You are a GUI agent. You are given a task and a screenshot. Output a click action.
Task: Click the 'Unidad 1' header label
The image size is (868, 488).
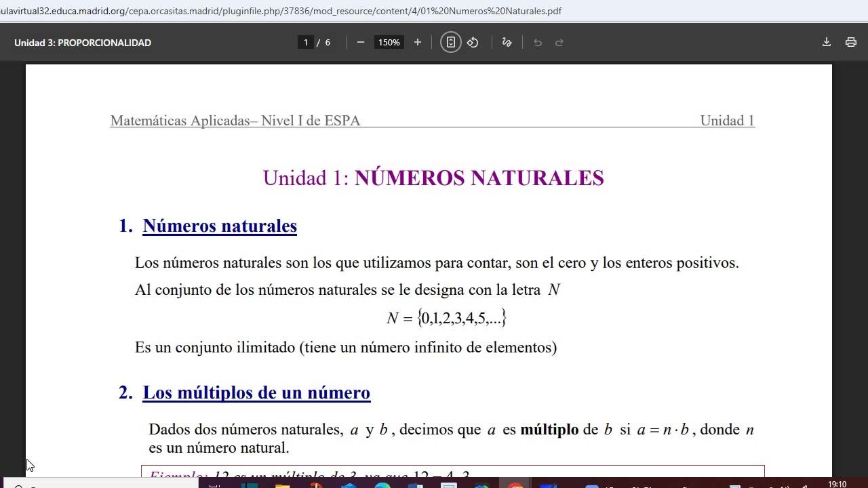727,121
